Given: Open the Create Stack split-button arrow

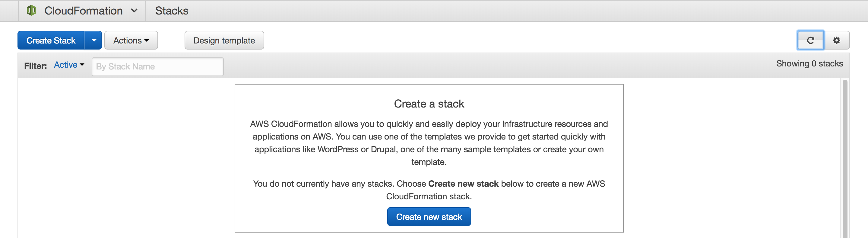Looking at the screenshot, I should pos(94,40).
